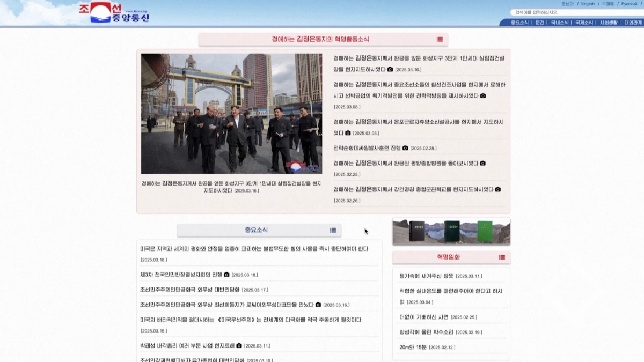Open the 국제소식 menu tab
The width and height of the screenshot is (644, 362).
coord(584,23)
